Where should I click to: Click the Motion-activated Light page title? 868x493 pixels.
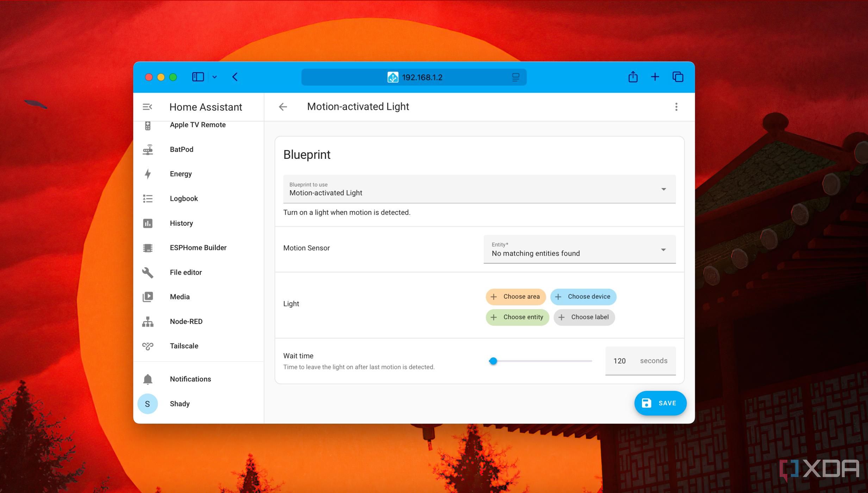pyautogui.click(x=358, y=107)
